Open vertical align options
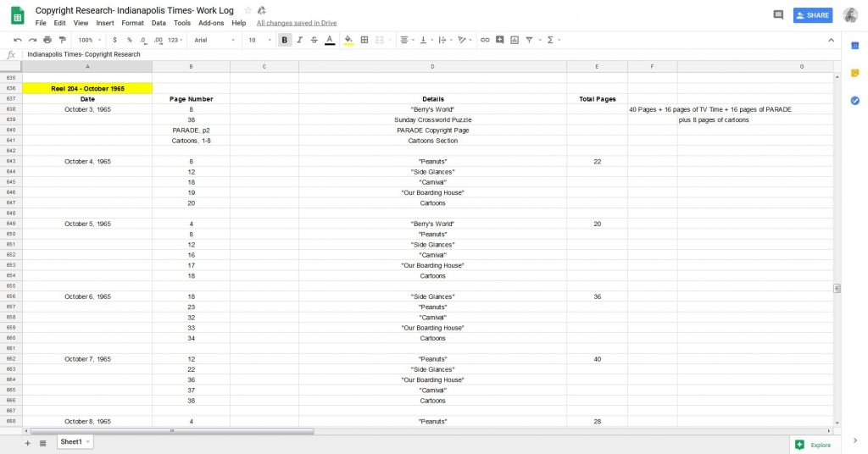This screenshot has width=868, height=454. (x=426, y=40)
